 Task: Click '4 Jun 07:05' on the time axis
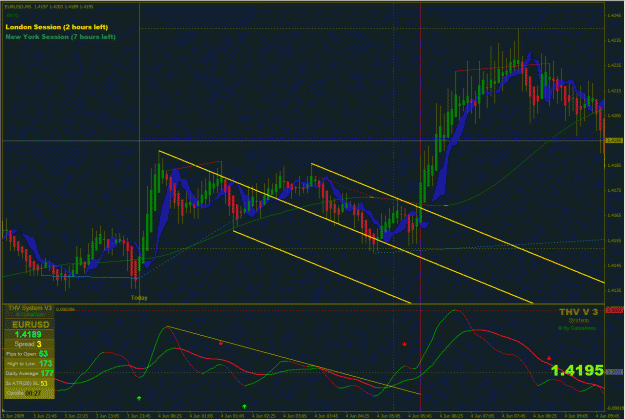(x=482, y=416)
